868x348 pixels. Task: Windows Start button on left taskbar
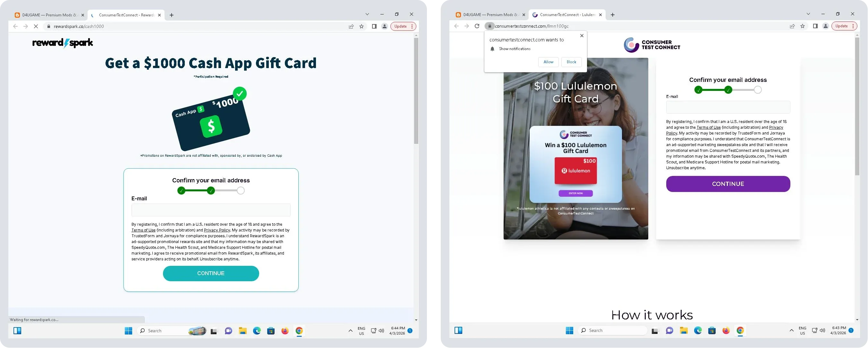pyautogui.click(x=128, y=331)
